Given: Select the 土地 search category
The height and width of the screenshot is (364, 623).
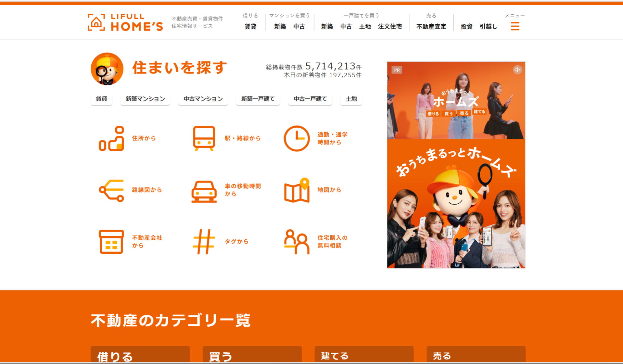Looking at the screenshot, I should (351, 99).
